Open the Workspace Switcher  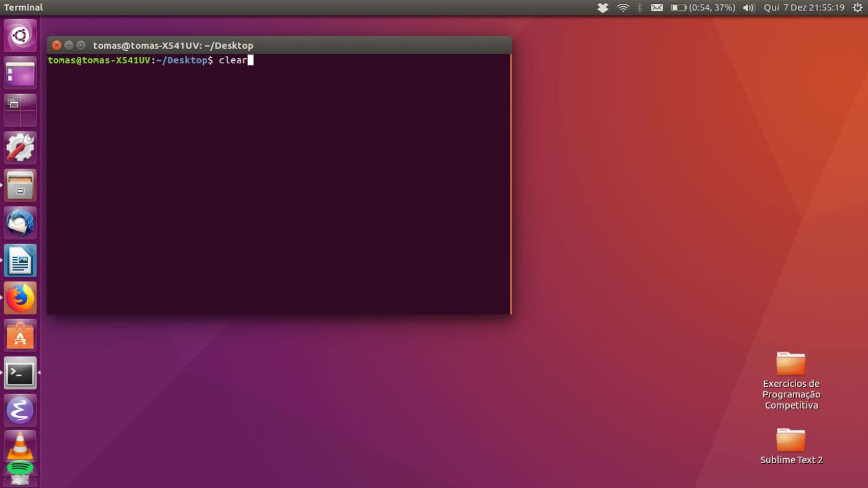pyautogui.click(x=20, y=110)
